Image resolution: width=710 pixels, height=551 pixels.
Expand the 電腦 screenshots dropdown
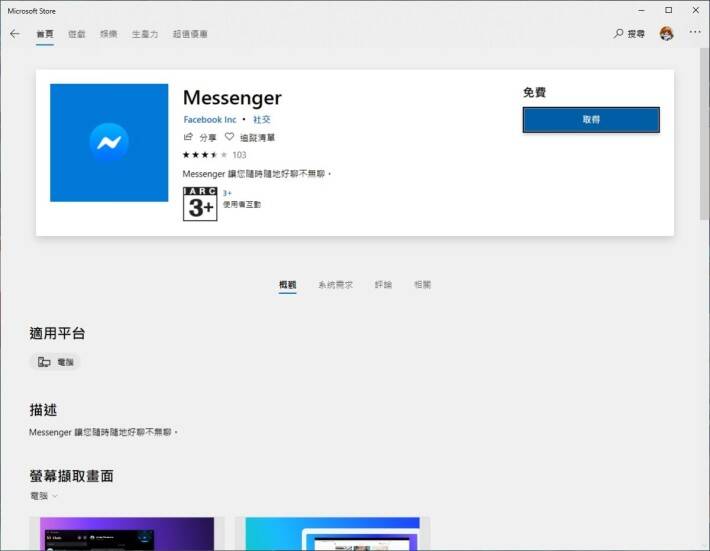[44, 496]
